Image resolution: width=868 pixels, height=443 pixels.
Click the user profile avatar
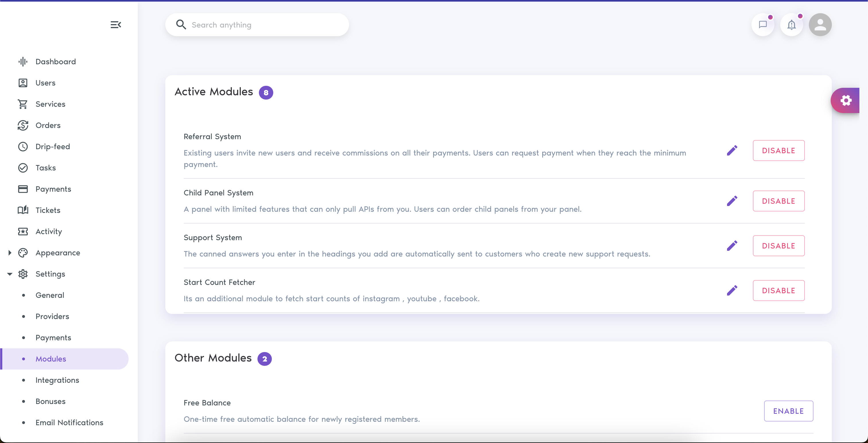coord(820,25)
